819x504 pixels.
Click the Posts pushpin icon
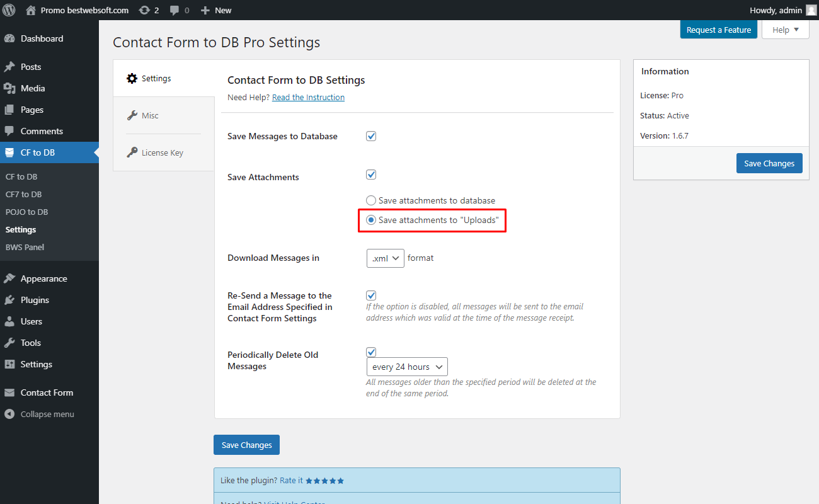tap(9, 67)
